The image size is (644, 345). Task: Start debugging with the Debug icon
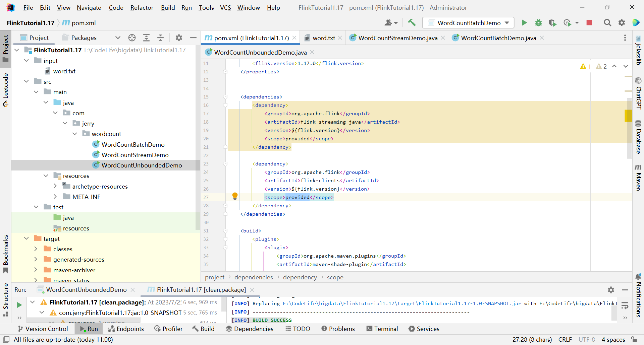point(538,23)
